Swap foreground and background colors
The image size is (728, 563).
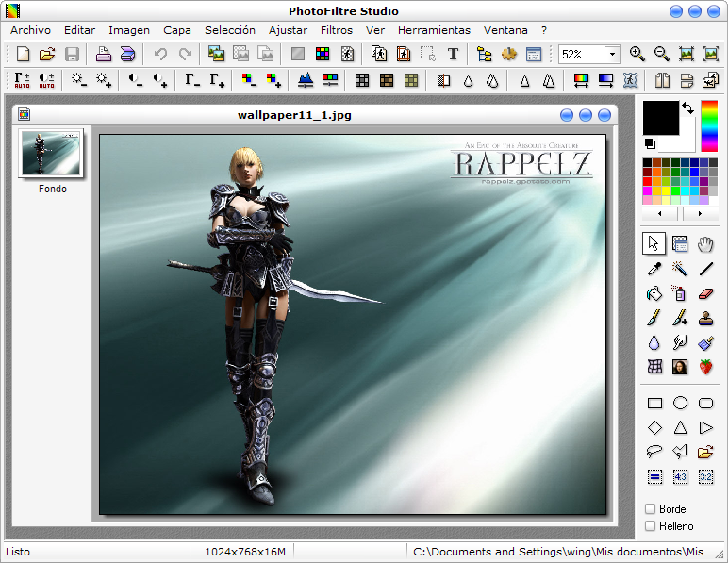(x=687, y=108)
